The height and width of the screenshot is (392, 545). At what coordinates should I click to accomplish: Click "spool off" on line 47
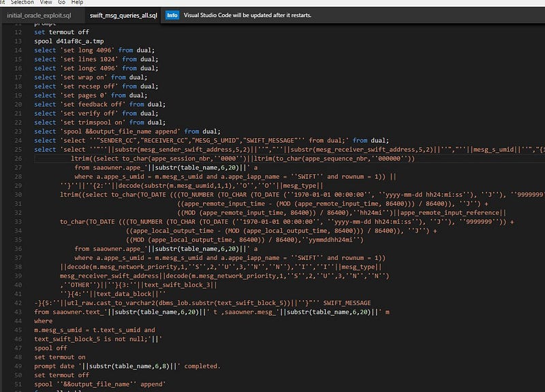50,348
